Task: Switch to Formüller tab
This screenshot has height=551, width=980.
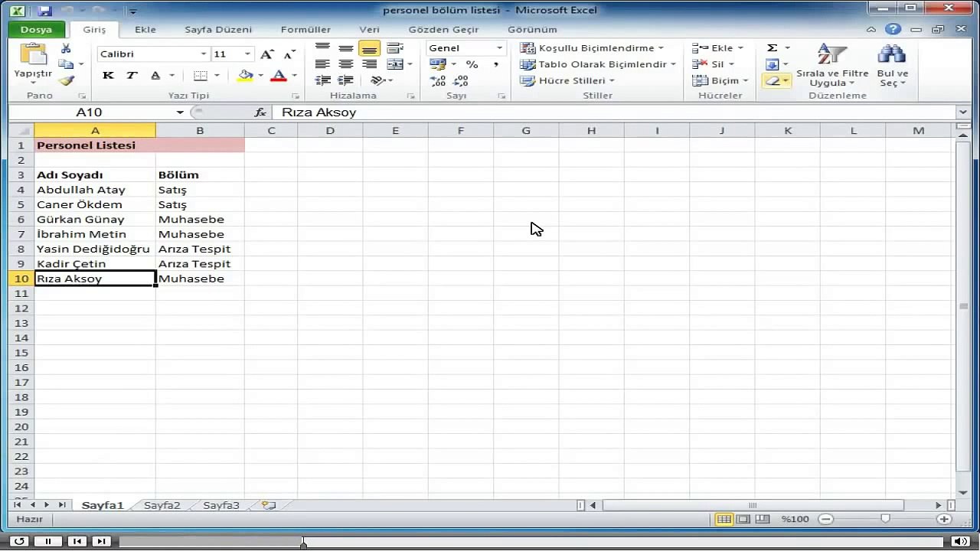Action: pos(305,30)
